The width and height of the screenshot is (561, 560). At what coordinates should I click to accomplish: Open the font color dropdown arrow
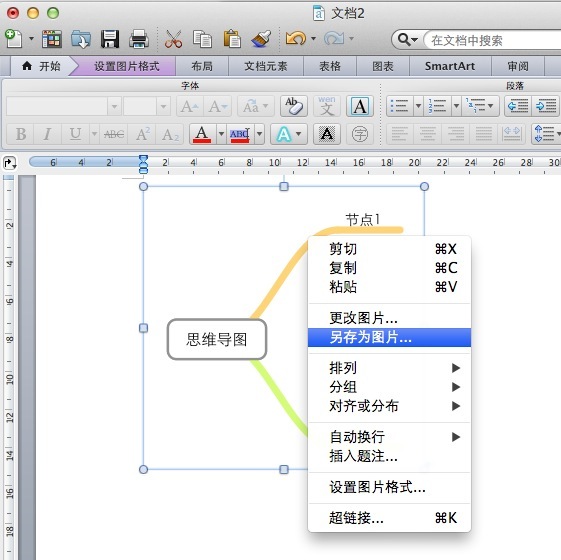pyautogui.click(x=221, y=134)
